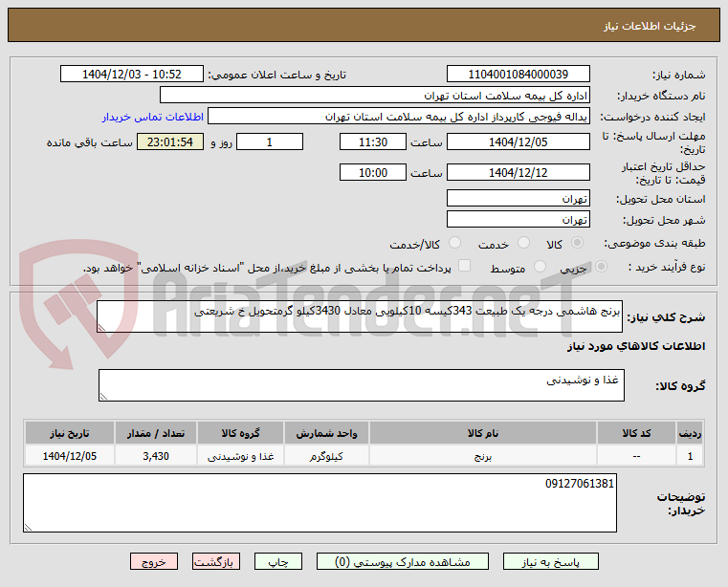The height and width of the screenshot is (587, 728).
Task: Click the ردیف column header
Action: click(690, 433)
